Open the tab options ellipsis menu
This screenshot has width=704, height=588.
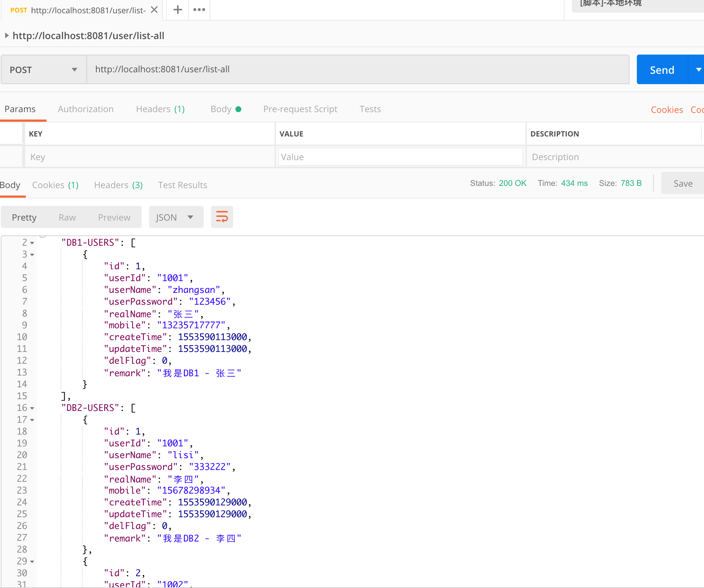point(199,10)
